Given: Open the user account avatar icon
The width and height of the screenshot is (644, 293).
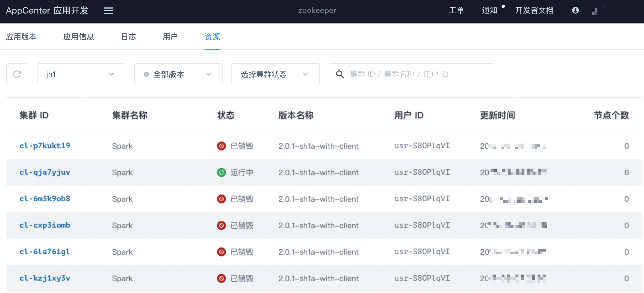Looking at the screenshot, I should click(576, 10).
